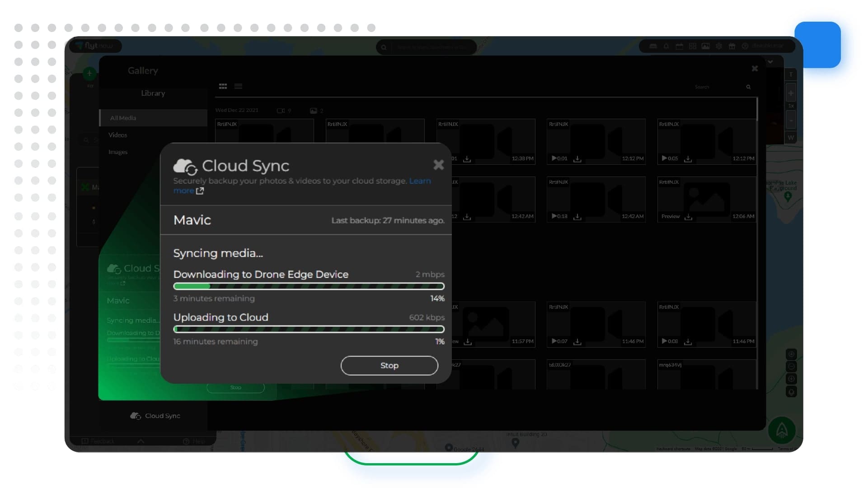
Task: Click the FlytNow logo
Action: click(x=94, y=46)
